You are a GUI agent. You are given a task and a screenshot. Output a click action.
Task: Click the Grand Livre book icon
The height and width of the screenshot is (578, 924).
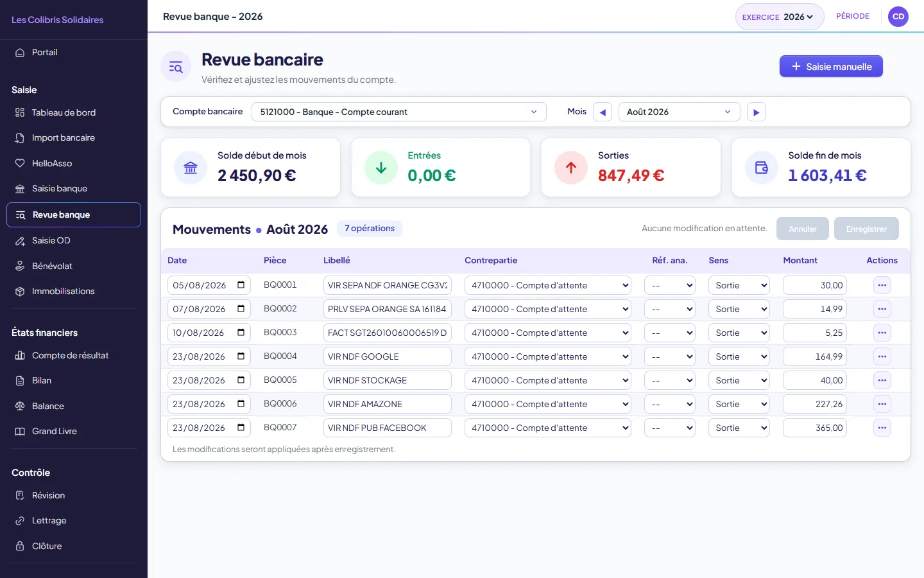click(x=20, y=432)
